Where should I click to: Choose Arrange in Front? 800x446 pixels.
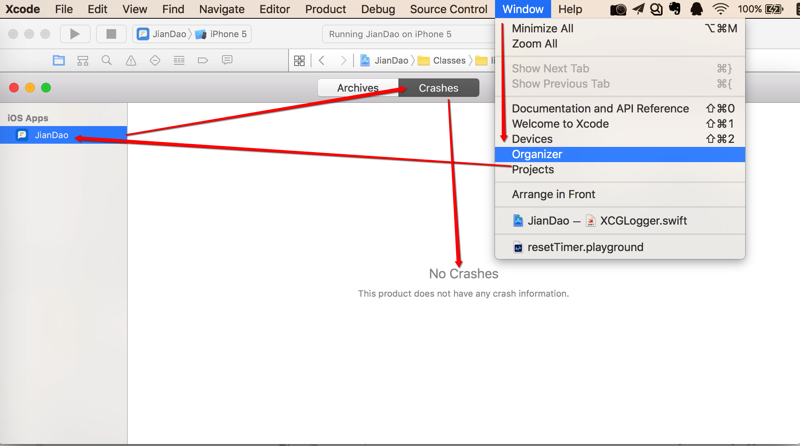click(620, 194)
